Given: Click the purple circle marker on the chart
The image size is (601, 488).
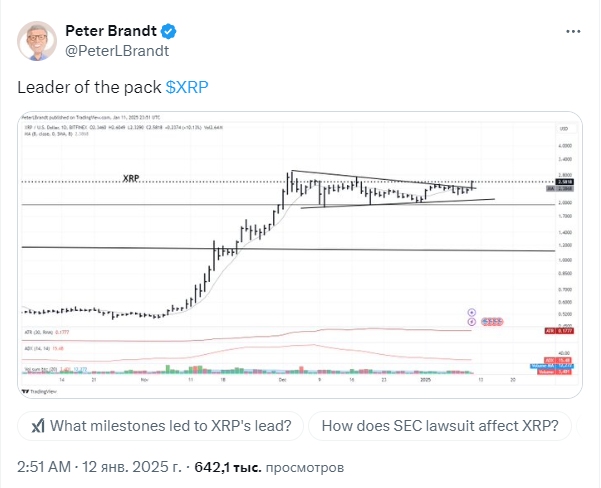Looking at the screenshot, I should (470, 313).
